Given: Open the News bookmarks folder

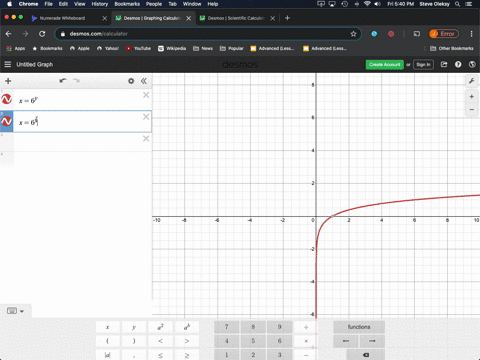Looking at the screenshot, I should tap(203, 48).
